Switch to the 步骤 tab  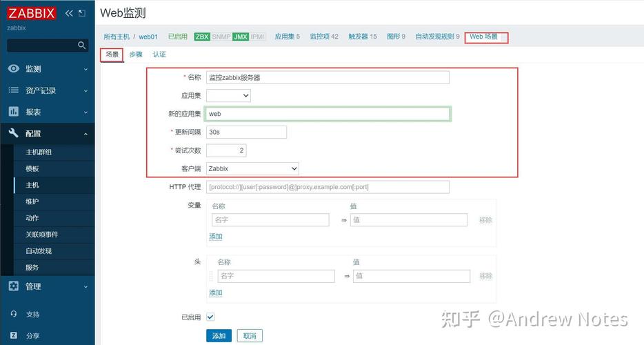click(x=136, y=55)
